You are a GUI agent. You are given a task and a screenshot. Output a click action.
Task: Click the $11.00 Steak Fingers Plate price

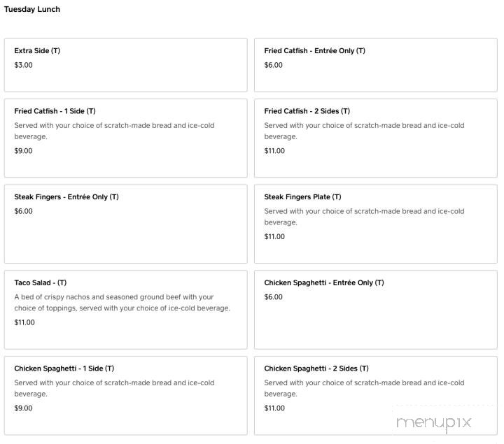274,237
